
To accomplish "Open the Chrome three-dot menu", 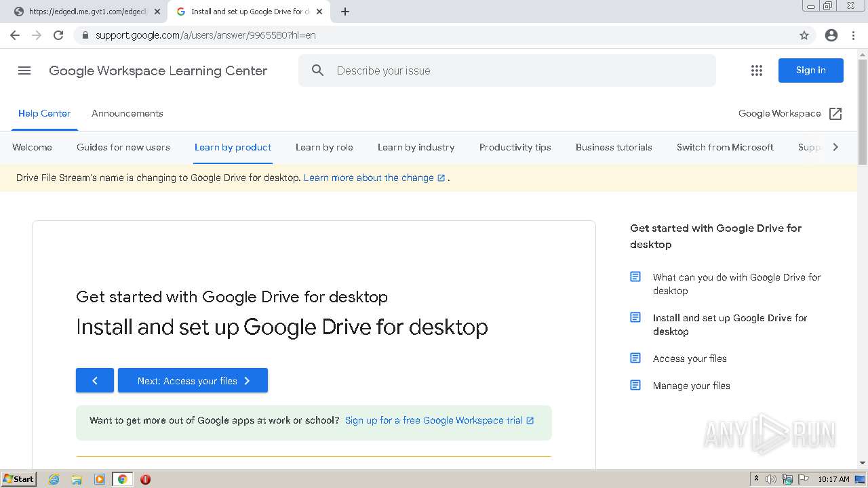I will [853, 35].
